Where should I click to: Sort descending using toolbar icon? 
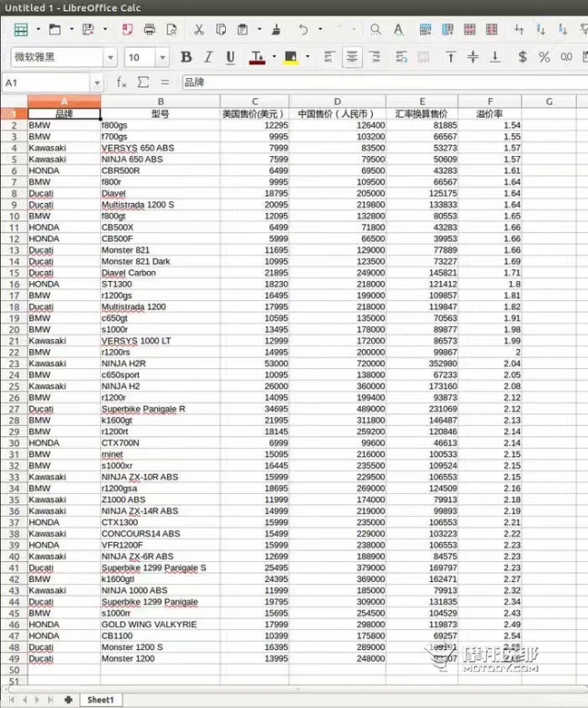coord(562,29)
